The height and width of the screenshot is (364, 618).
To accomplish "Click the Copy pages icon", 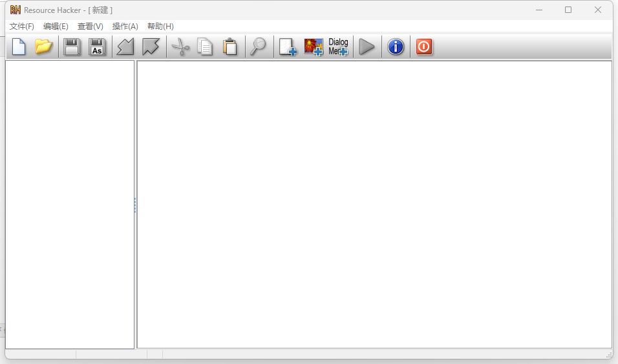I will click(x=205, y=47).
